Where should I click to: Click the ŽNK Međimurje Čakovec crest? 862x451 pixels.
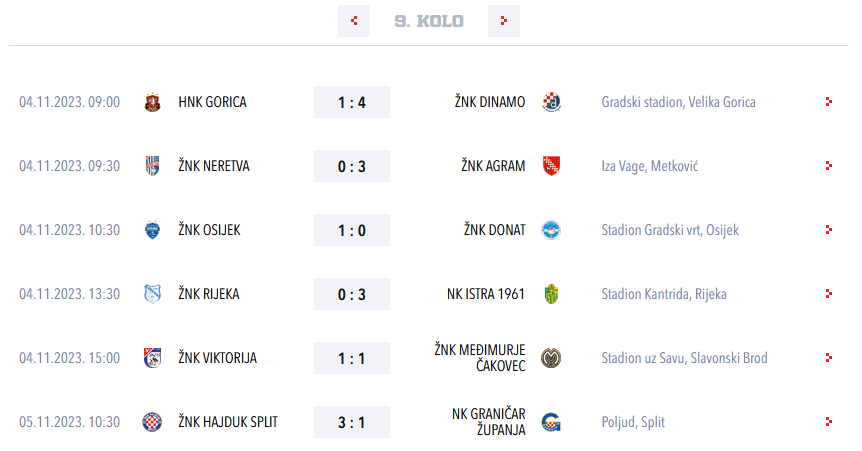tap(551, 358)
